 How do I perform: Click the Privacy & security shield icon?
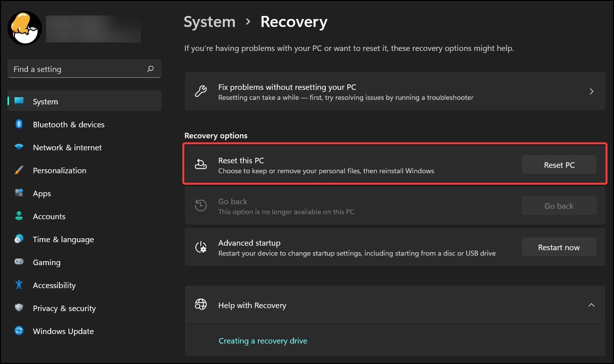[19, 308]
